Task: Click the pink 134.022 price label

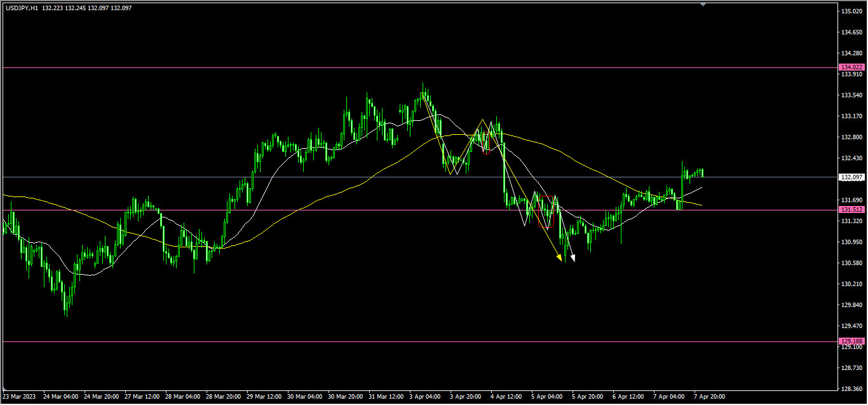Action: (x=851, y=67)
